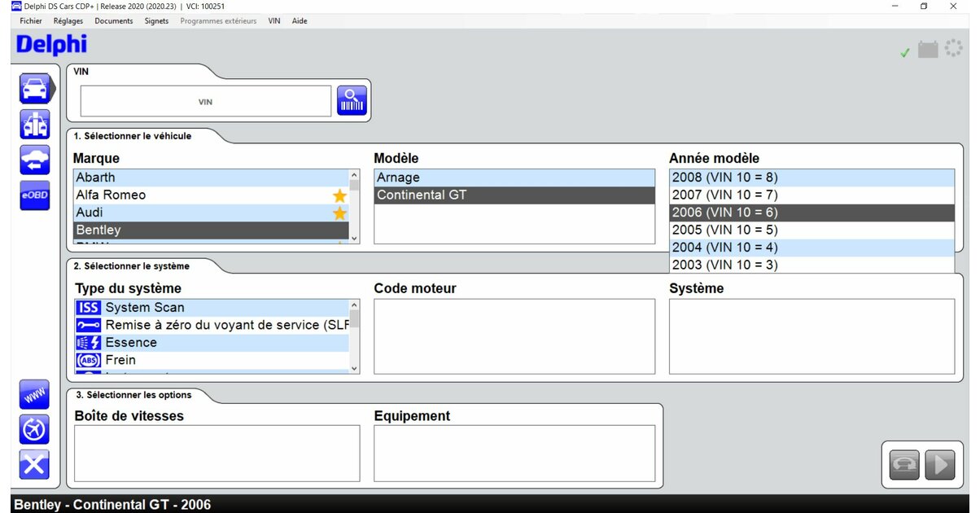
Task: Select Essence system type
Action: pos(211,343)
